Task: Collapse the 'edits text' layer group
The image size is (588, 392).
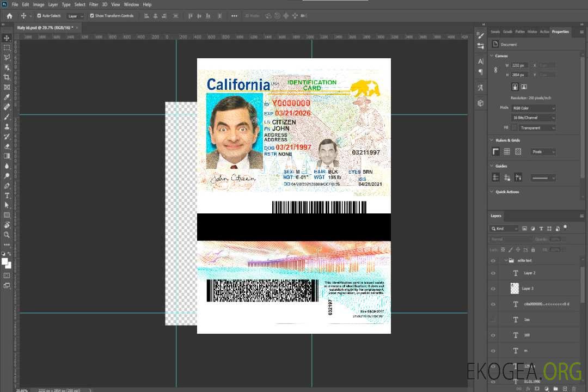Action: (506, 260)
